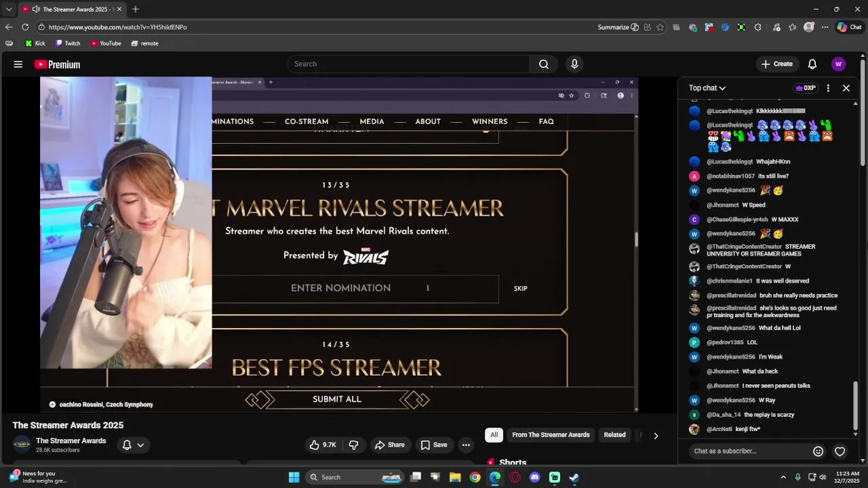The image size is (868, 488).
Task: Open the YouTube guide hamburger menu
Action: click(18, 64)
